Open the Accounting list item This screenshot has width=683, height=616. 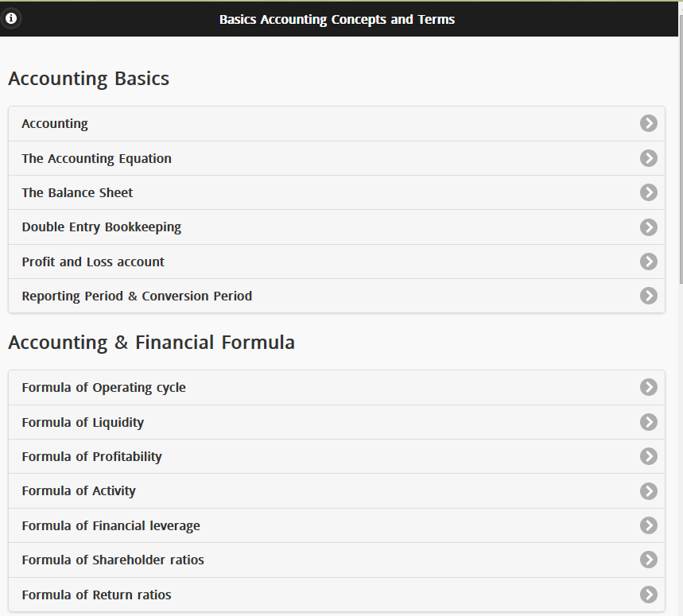[55, 123]
